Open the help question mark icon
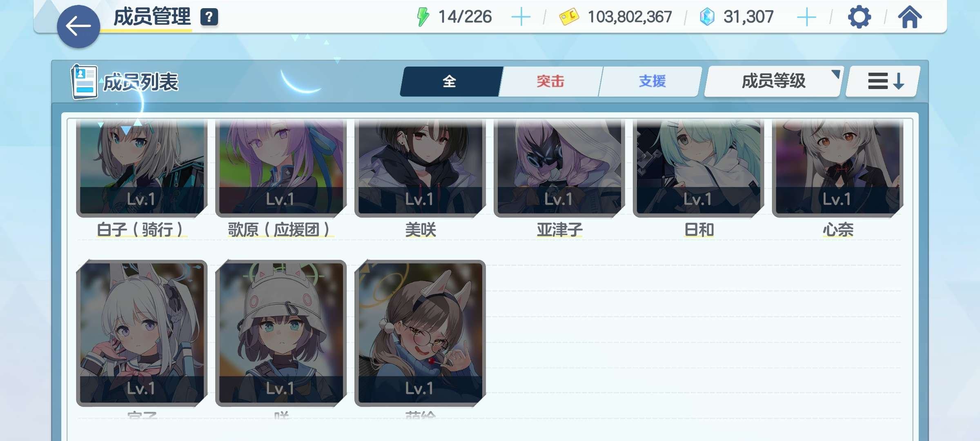 click(209, 17)
